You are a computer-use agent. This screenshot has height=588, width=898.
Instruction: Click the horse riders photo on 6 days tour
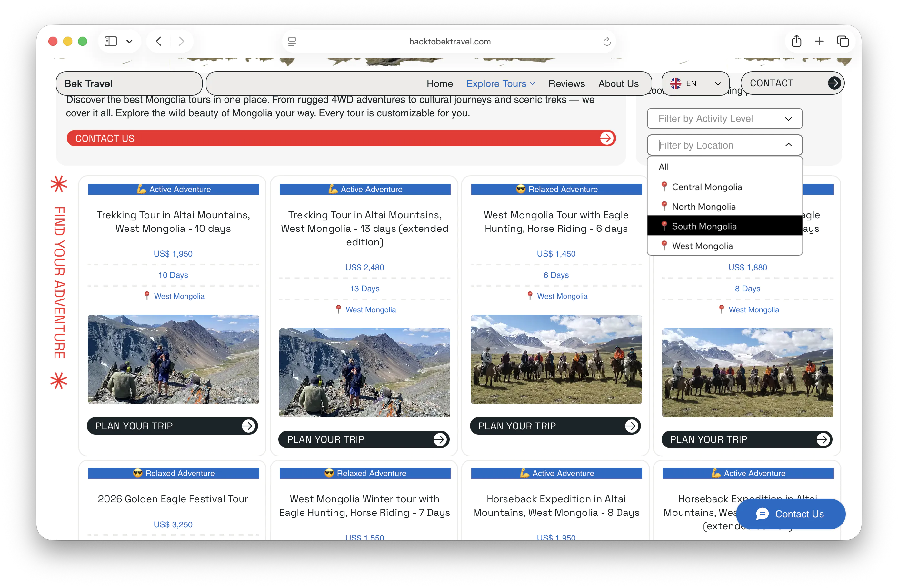[556, 359]
